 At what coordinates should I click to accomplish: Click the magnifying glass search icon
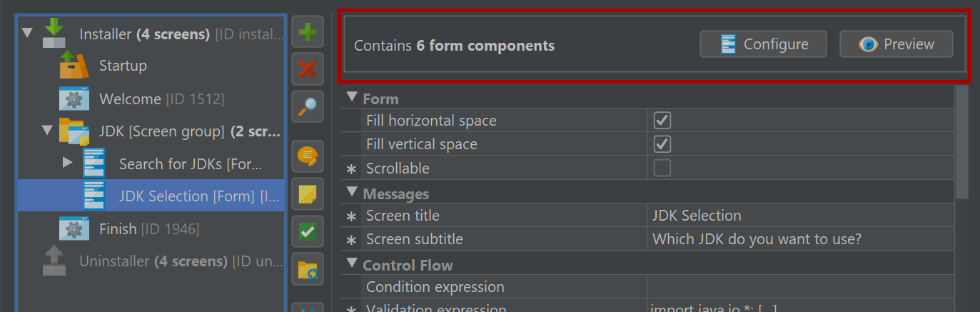(x=308, y=106)
